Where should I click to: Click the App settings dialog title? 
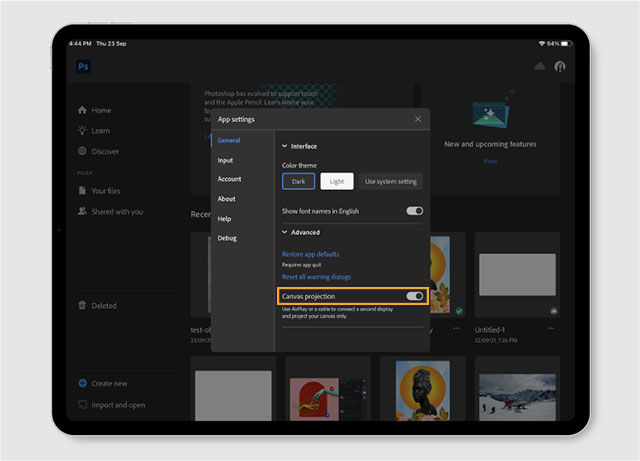tap(236, 119)
